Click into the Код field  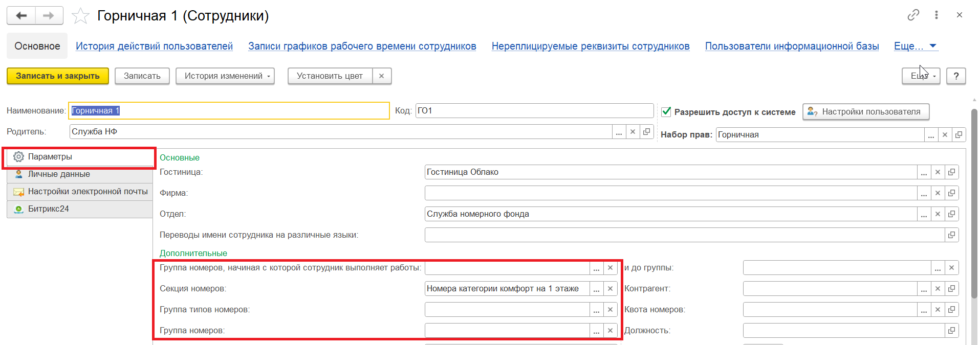(x=534, y=110)
